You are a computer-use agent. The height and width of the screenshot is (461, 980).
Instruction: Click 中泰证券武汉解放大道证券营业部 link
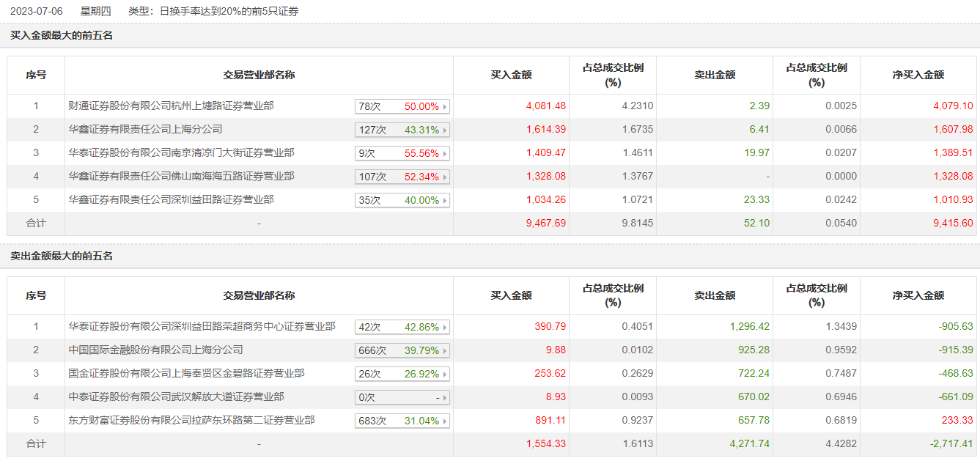tap(176, 397)
